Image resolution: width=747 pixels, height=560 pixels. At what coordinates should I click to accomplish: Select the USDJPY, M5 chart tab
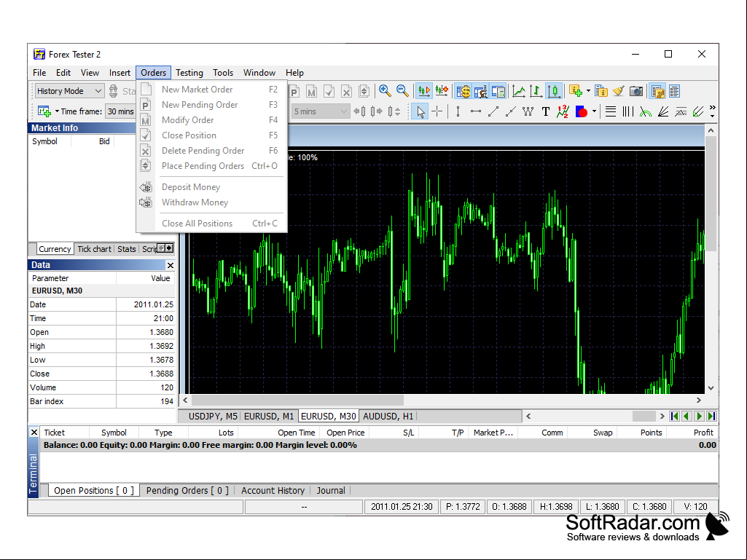click(x=212, y=417)
